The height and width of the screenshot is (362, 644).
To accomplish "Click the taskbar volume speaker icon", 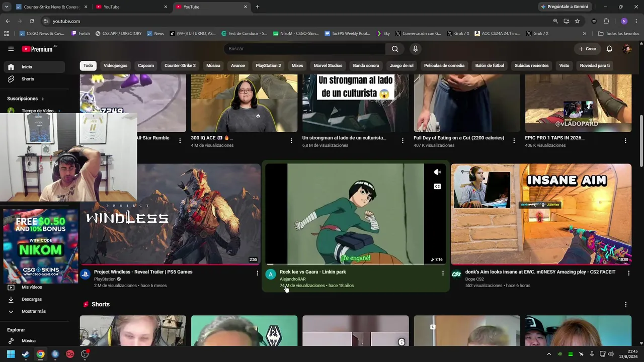I will coord(611,354).
